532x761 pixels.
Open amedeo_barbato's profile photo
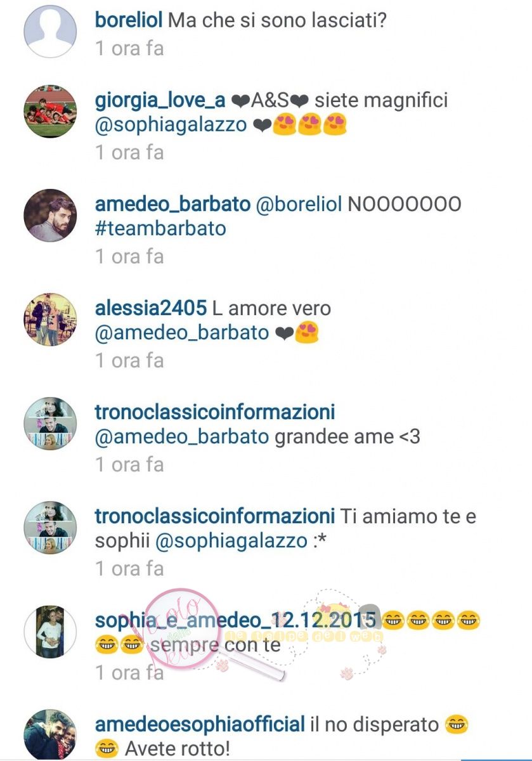[x=50, y=215]
